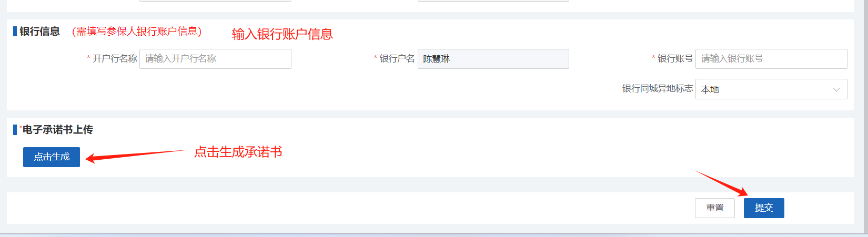Click the 银行账号 field label
The image size is (868, 237).
[675, 59]
